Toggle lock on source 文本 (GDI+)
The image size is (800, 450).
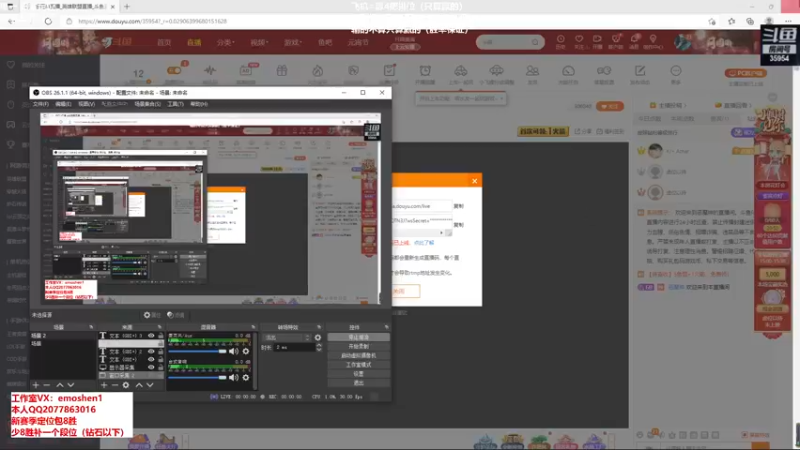161,359
